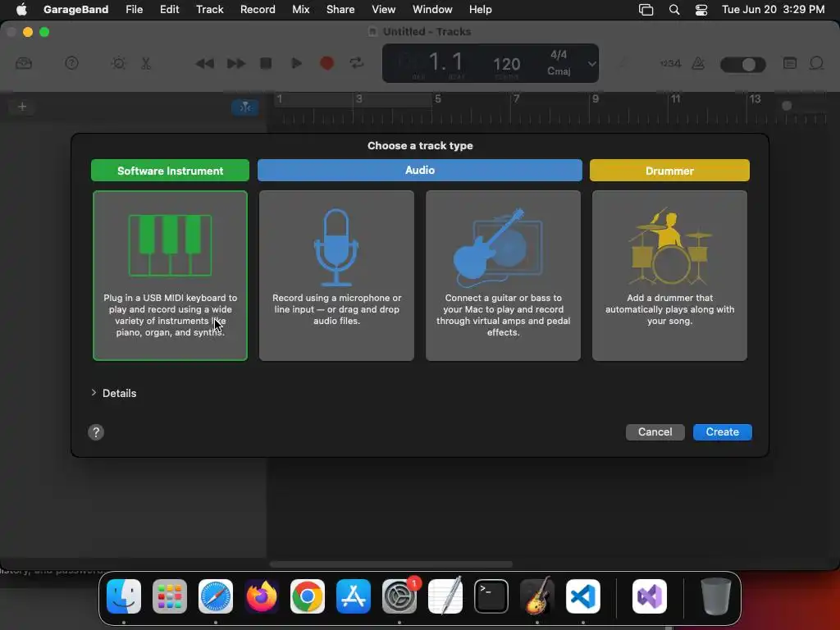
Task: Toggle the Cycle loop button
Action: pos(357,63)
